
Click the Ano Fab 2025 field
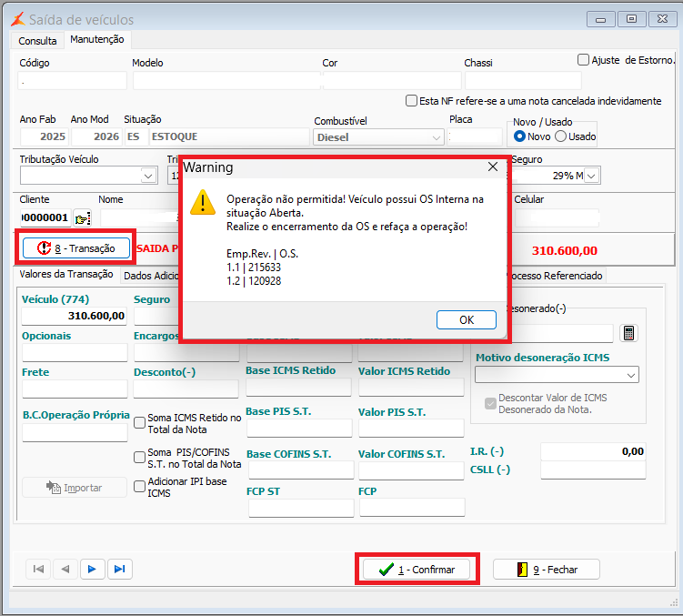44,136
